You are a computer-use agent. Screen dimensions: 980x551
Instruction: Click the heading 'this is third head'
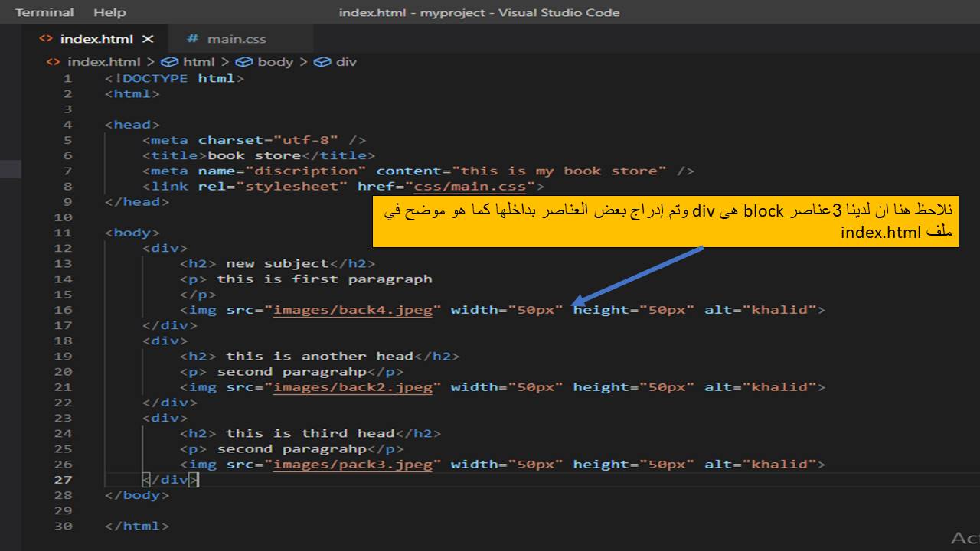coord(310,433)
